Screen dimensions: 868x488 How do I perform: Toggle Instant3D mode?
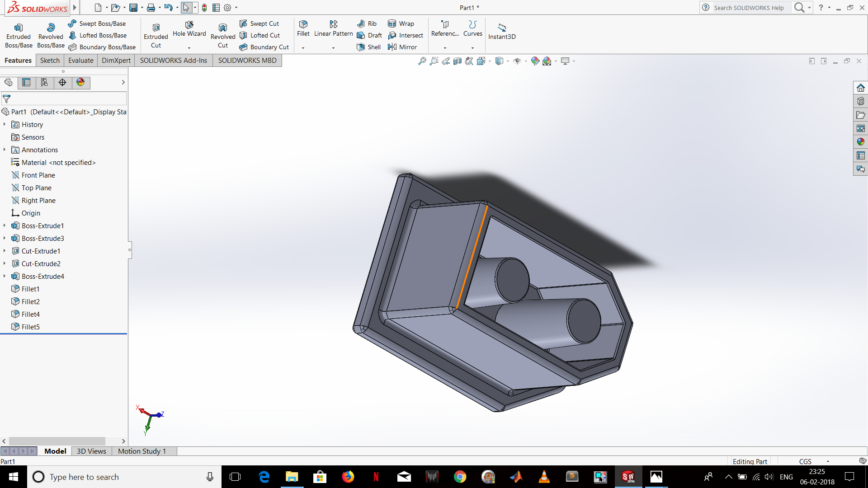point(502,31)
